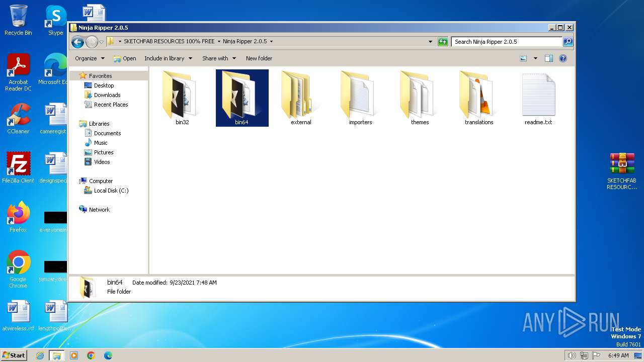Open Microsoft Edge from taskbar
The height and width of the screenshot is (362, 644).
[x=108, y=355]
